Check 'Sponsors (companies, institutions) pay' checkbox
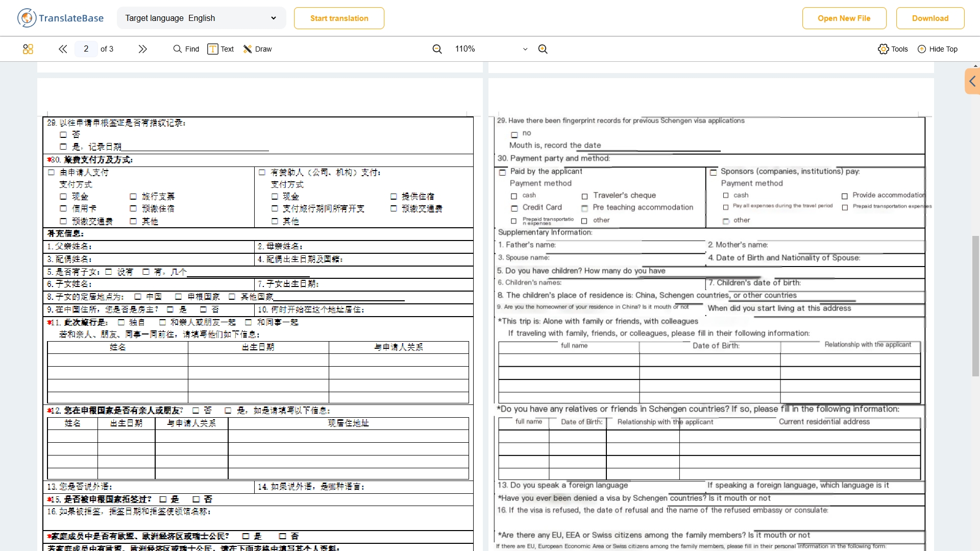 click(x=713, y=173)
